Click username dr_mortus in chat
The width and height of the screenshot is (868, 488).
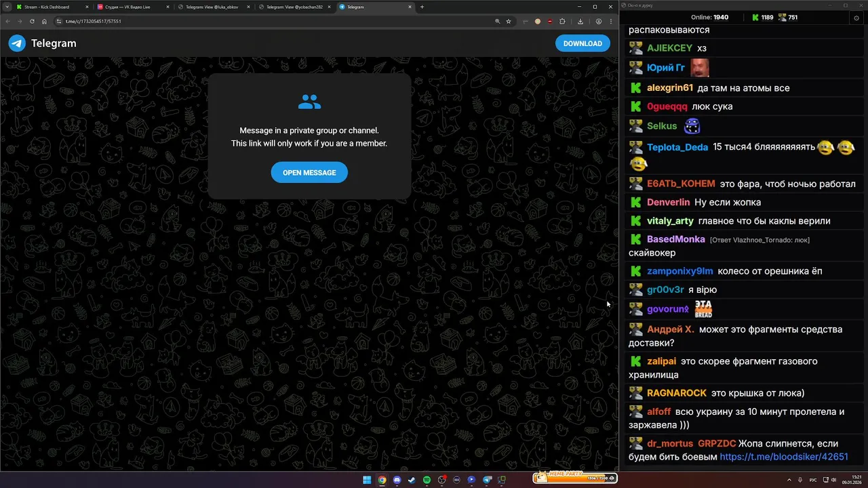[x=670, y=444]
